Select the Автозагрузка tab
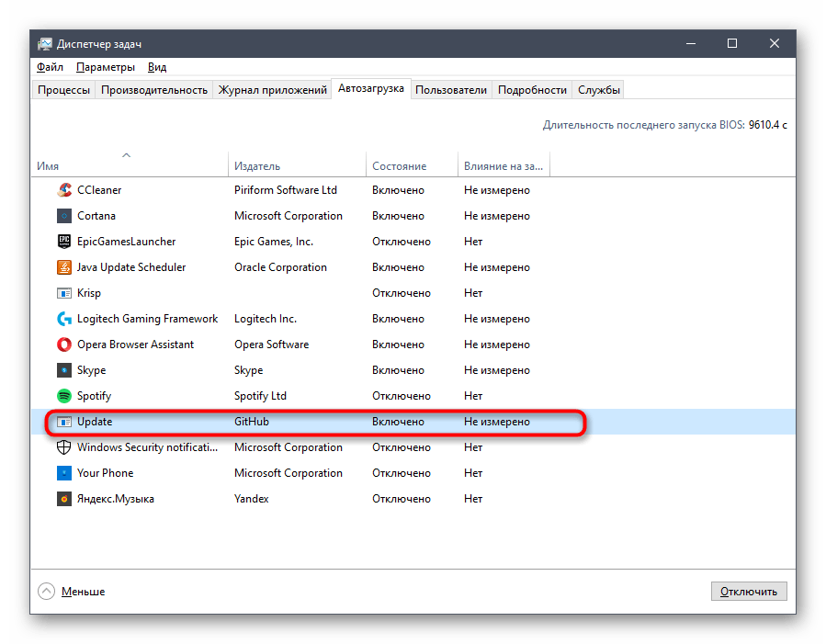This screenshot has width=826, height=644. pyautogui.click(x=371, y=88)
